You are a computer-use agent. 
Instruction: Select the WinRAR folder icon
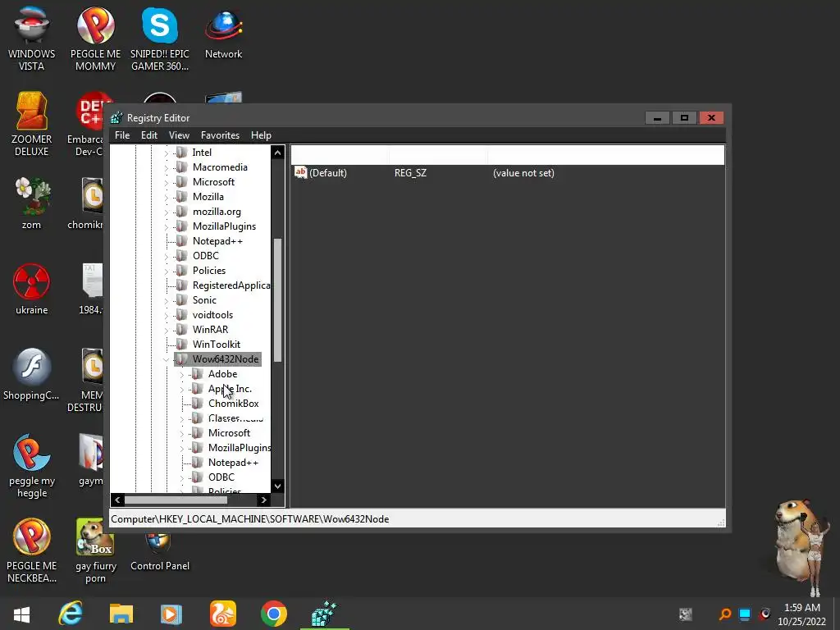(x=182, y=330)
